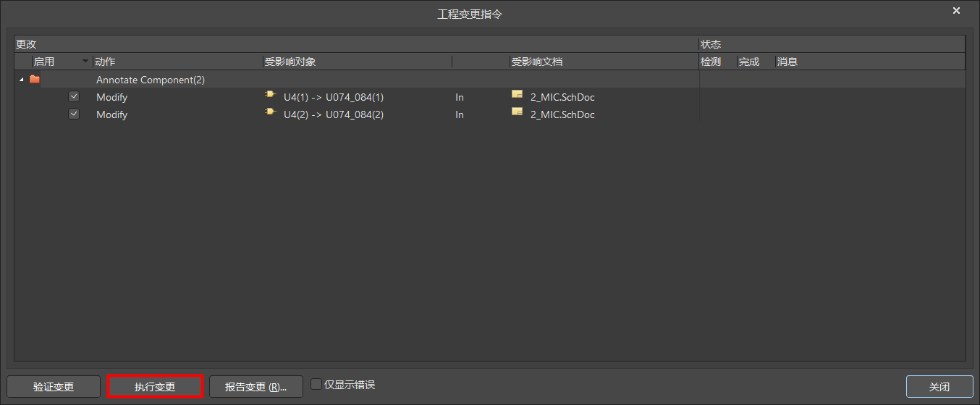The height and width of the screenshot is (405, 980).
Task: Click the 动作 column header
Action: point(105,62)
